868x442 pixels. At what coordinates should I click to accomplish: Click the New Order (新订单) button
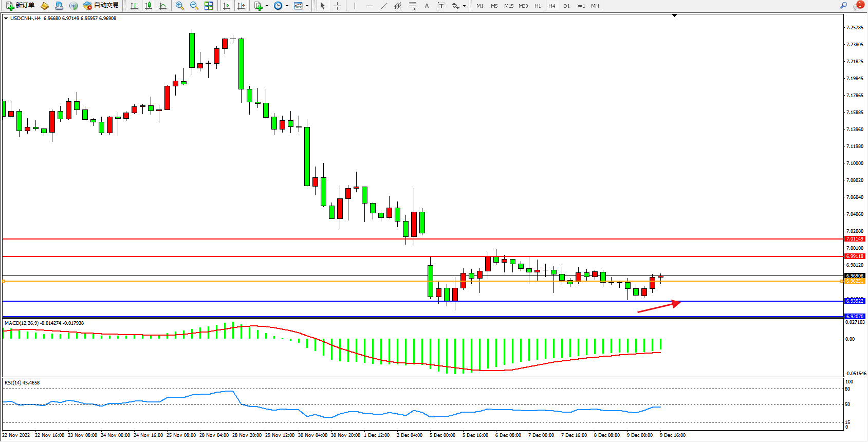20,6
